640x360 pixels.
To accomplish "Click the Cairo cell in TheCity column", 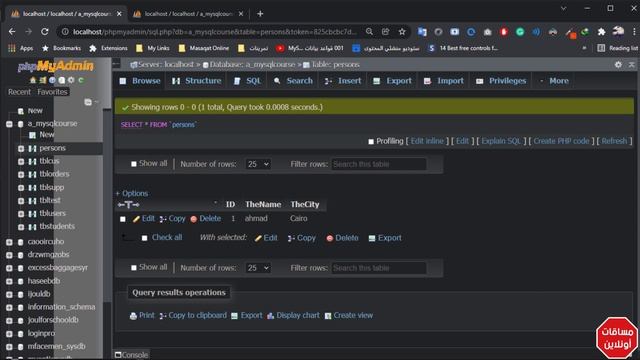I will click(x=299, y=218).
